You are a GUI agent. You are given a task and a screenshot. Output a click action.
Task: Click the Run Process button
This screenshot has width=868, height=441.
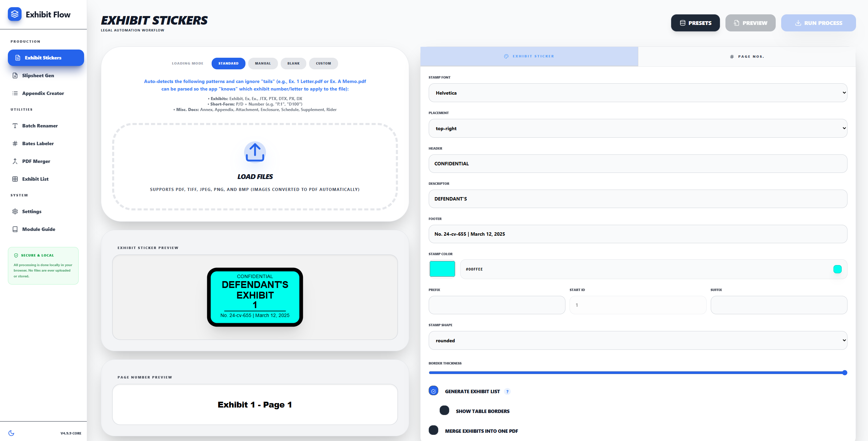point(818,23)
